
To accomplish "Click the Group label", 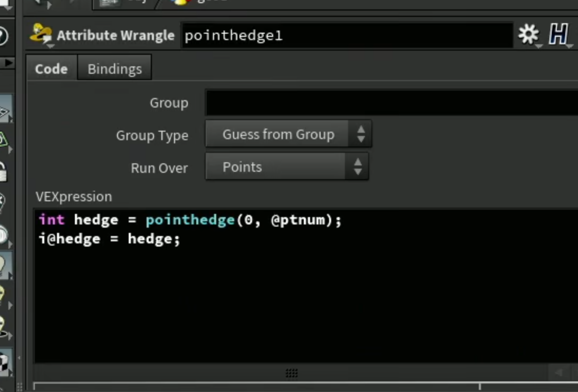I will click(169, 103).
